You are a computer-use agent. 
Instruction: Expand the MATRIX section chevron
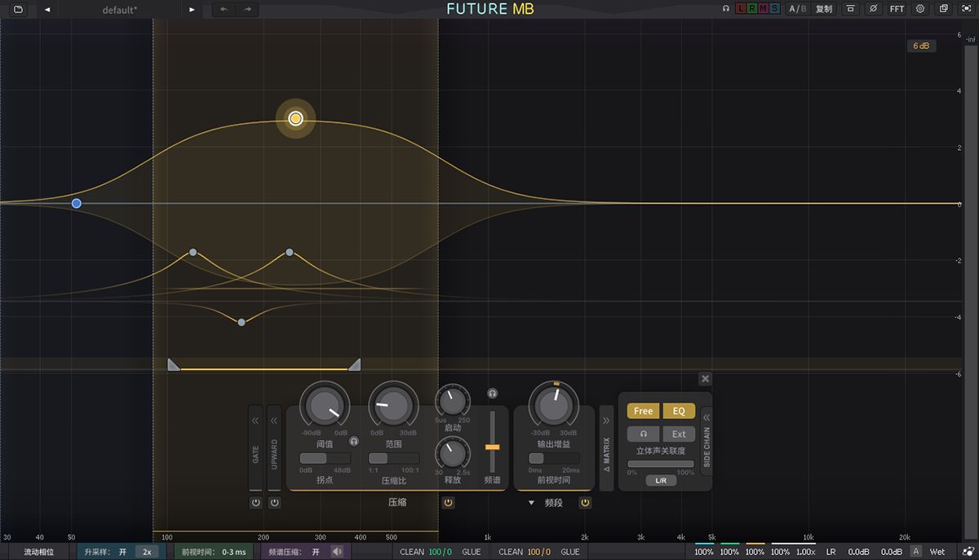pyautogui.click(x=606, y=421)
